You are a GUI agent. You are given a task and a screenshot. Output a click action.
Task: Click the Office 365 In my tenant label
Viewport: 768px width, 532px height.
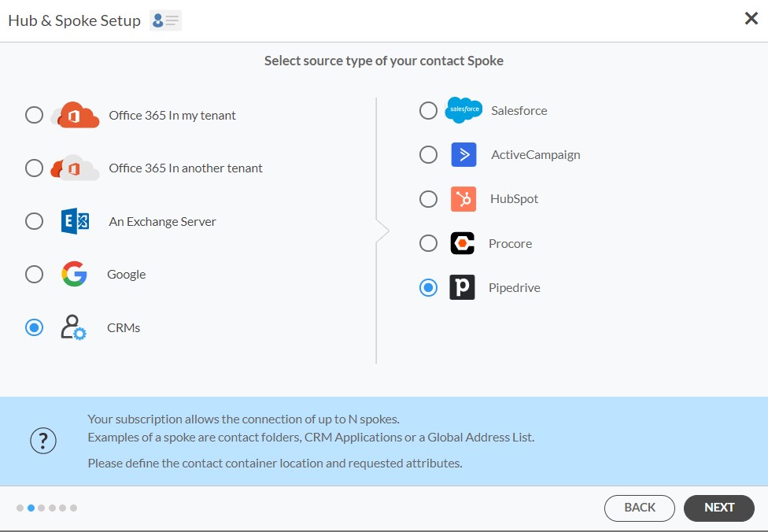(x=172, y=116)
